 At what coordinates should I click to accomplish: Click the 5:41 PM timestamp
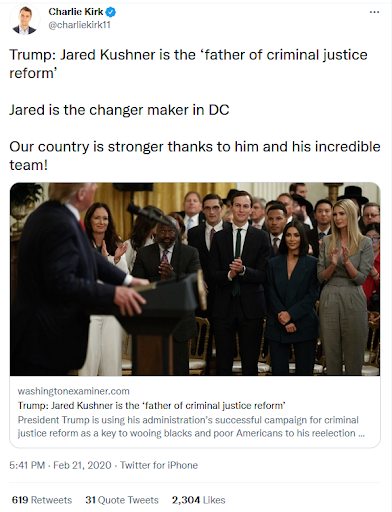click(27, 465)
